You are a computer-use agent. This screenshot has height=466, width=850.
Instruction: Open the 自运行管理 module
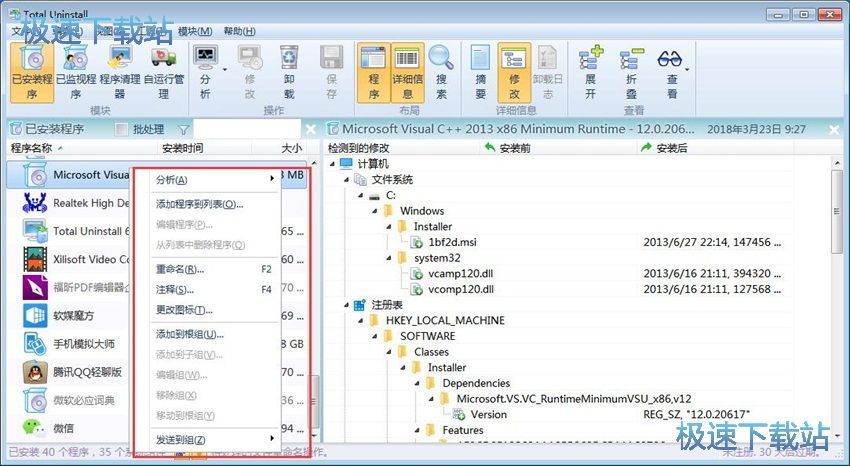click(x=164, y=73)
